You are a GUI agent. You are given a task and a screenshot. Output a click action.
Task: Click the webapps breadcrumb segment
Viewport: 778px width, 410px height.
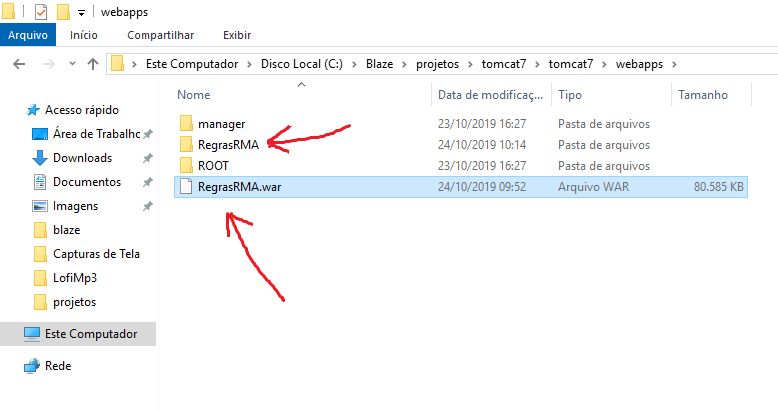click(x=639, y=65)
